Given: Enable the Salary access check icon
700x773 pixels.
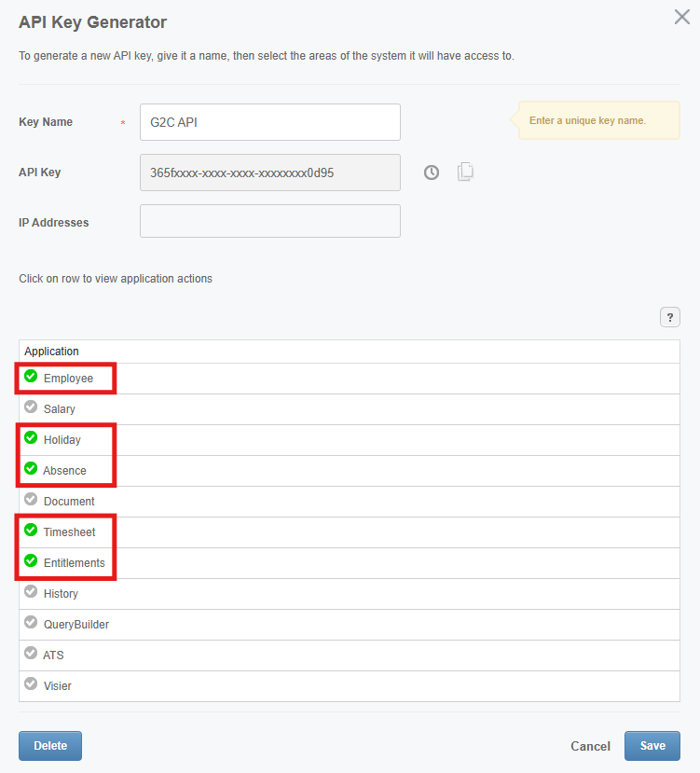Looking at the screenshot, I should click(31, 407).
